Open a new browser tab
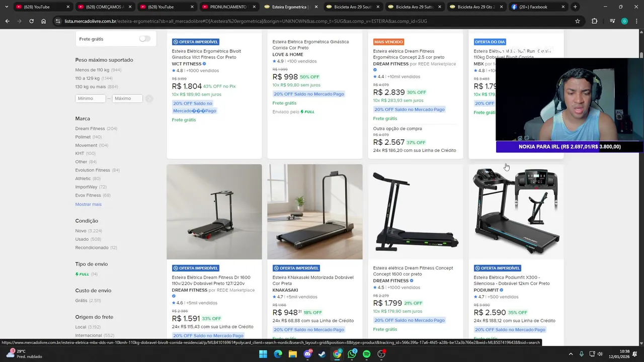644x362 pixels. tap(575, 7)
